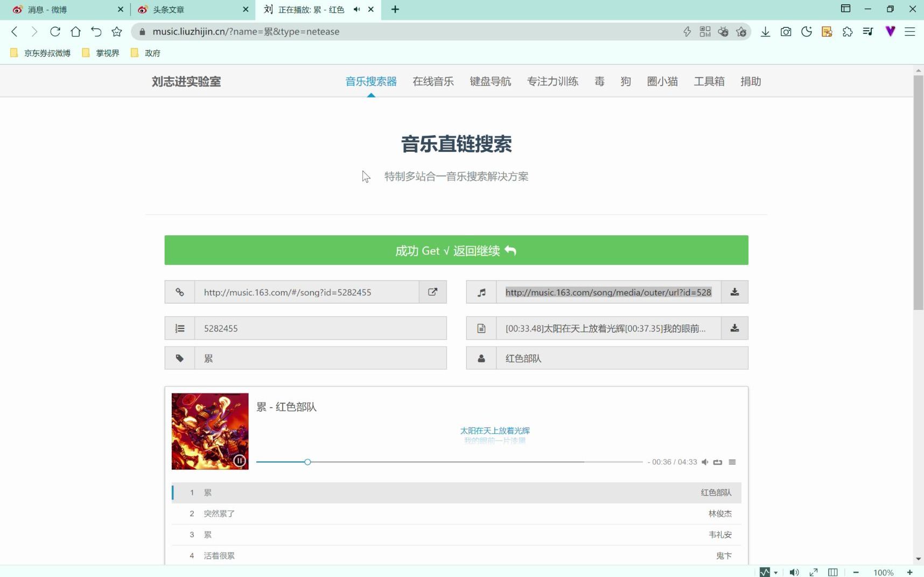
Task: Take a screenshot with the camera icon
Action: 786,32
